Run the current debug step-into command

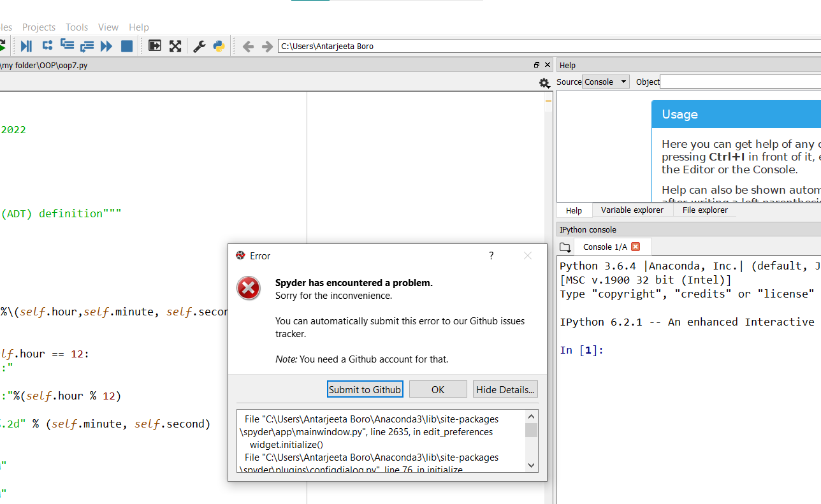click(x=66, y=45)
